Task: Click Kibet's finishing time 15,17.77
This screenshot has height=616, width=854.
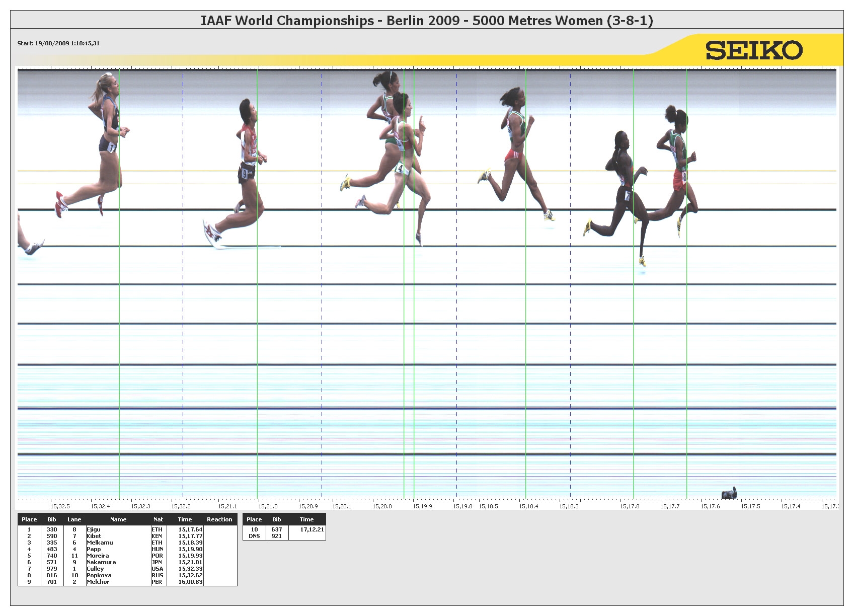Action: 190,536
